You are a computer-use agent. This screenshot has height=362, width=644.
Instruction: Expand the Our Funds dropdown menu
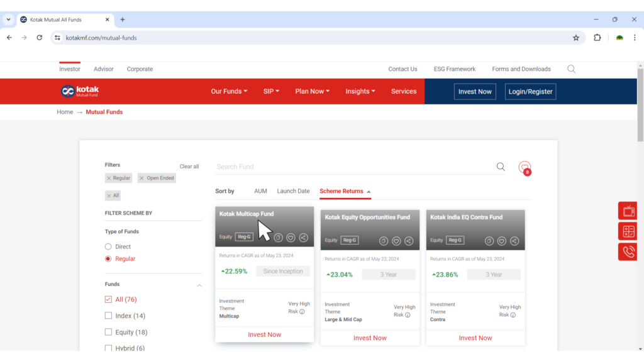click(229, 92)
